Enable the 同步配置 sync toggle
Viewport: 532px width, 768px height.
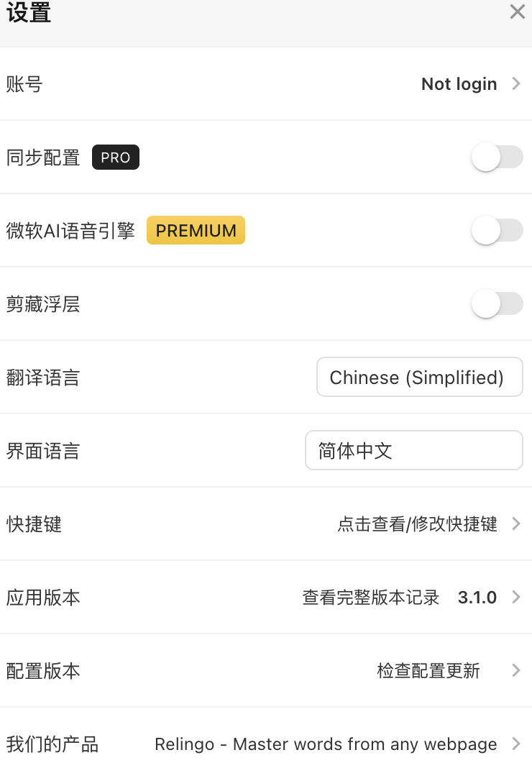pyautogui.click(x=497, y=157)
